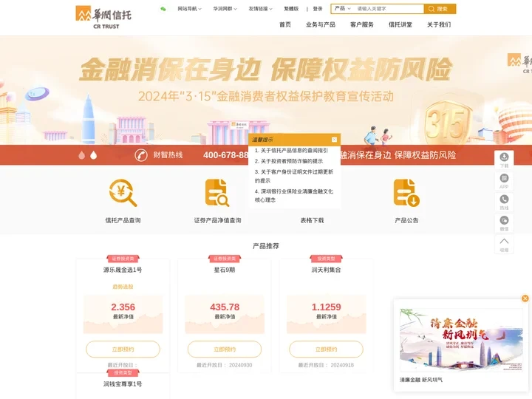Click 立即预约 for 源乐晟金选1号
The image size is (532, 399).
click(123, 349)
